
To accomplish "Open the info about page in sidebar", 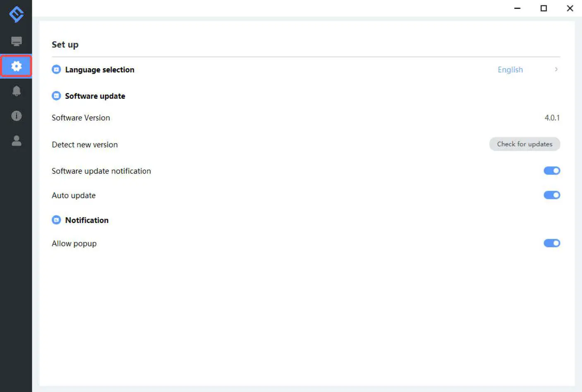I will [x=16, y=116].
